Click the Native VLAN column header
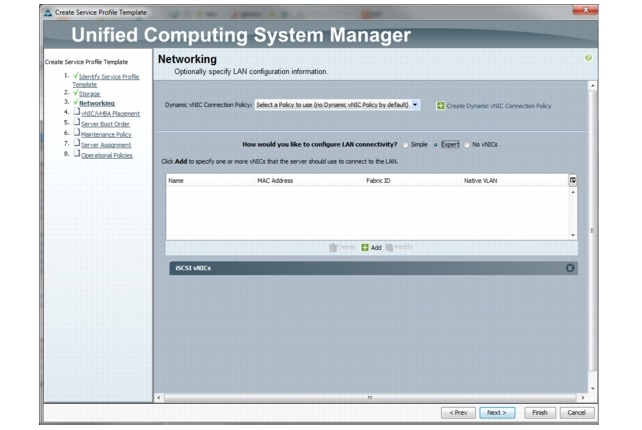The image size is (642, 430). coord(514,181)
